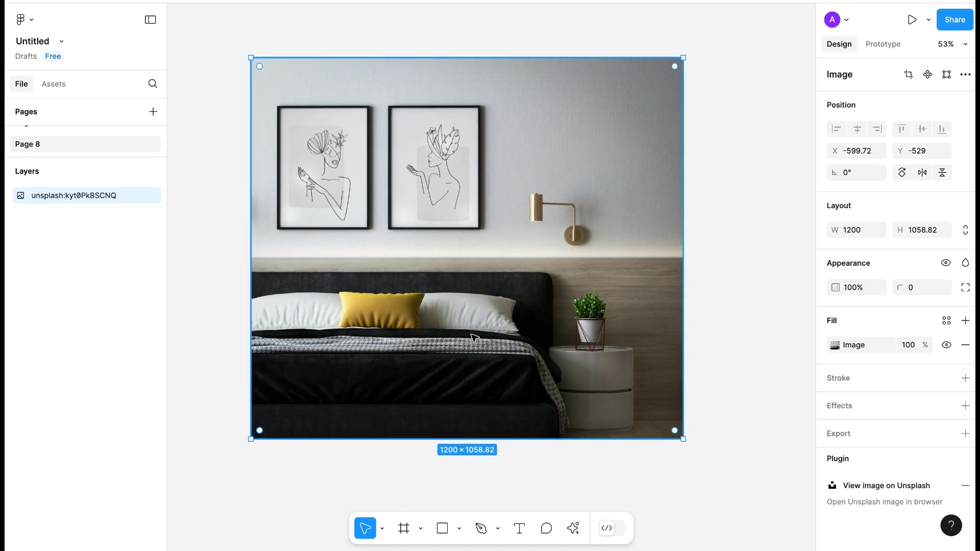Open the 53% zoom dropdown
Screen dimensions: 980x551
point(952,44)
